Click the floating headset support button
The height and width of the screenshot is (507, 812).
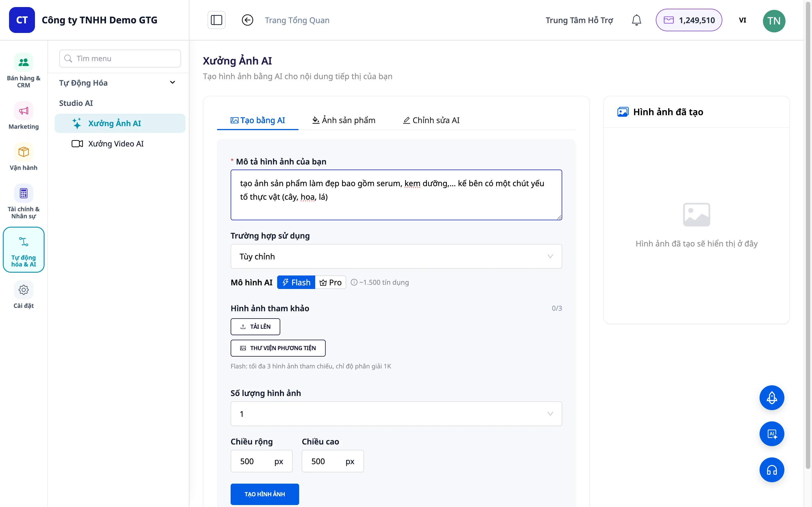point(772,470)
